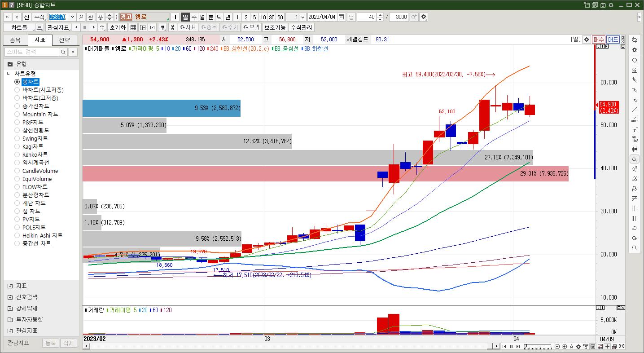Select the text 'T' annotation tool
This screenshot has height=353, width=644.
pos(634,129)
